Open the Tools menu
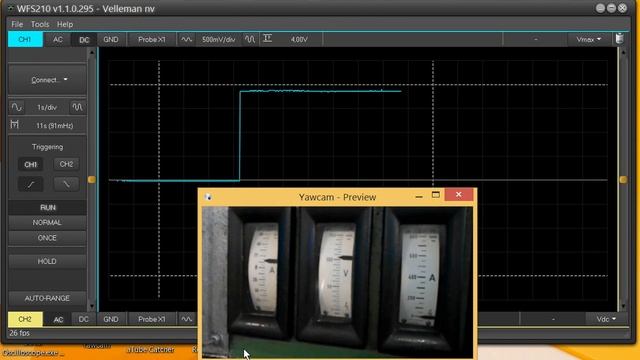The image size is (640, 360). coord(40,24)
